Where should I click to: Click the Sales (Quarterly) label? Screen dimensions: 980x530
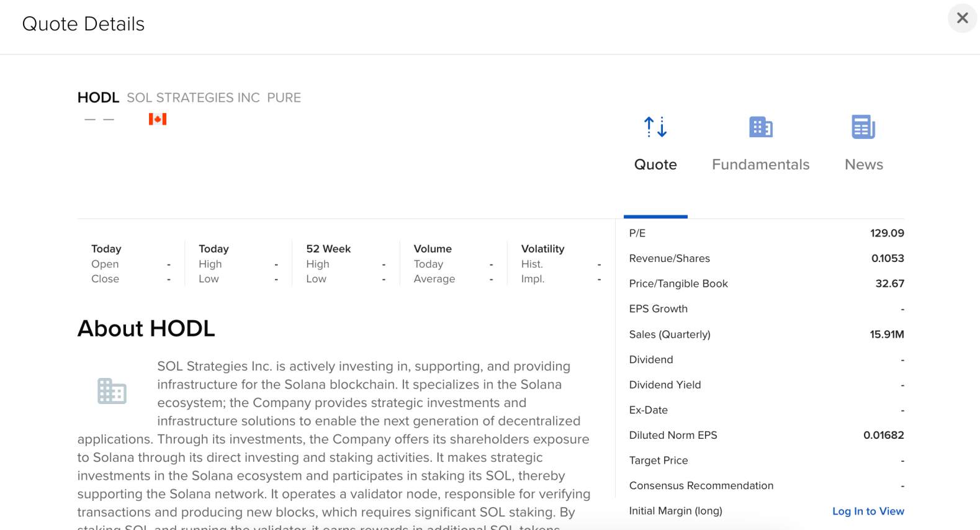tap(670, 335)
